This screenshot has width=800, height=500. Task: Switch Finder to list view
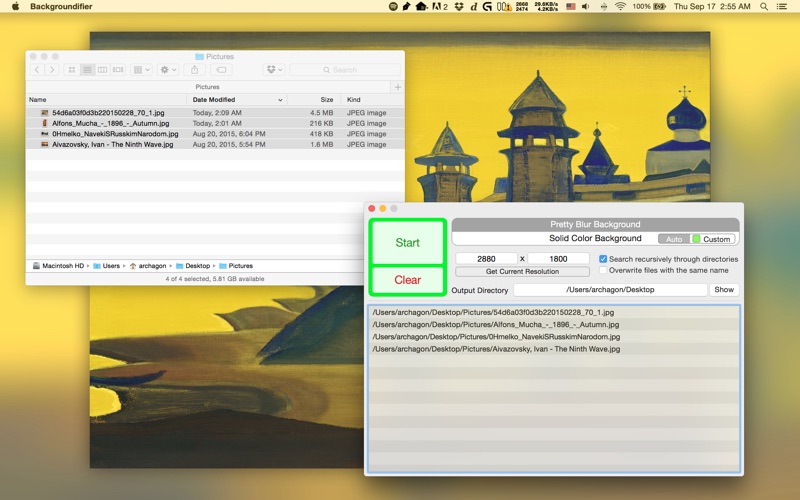87,70
